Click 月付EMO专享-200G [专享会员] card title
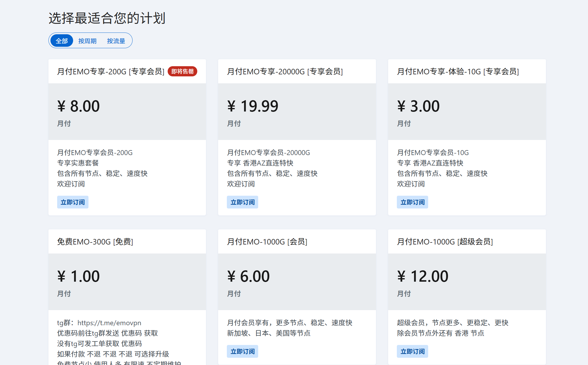 pyautogui.click(x=111, y=71)
